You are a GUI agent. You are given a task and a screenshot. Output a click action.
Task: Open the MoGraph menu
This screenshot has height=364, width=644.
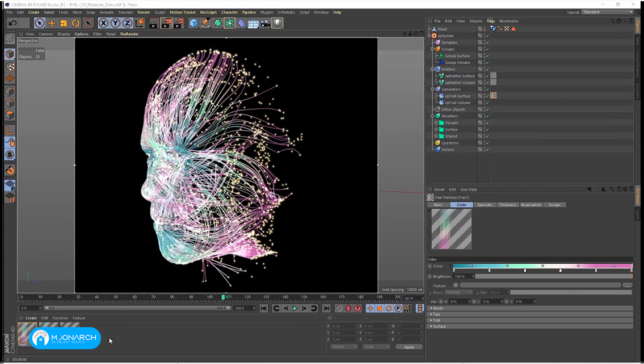click(x=208, y=12)
